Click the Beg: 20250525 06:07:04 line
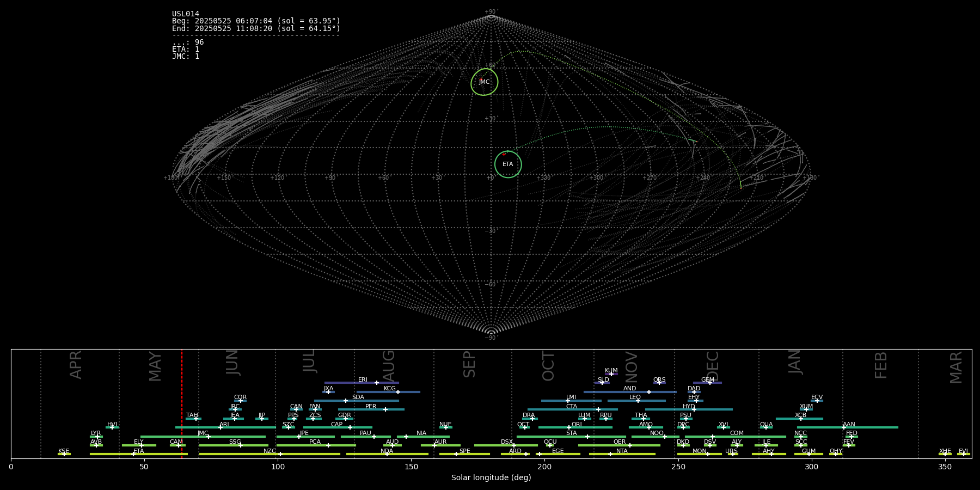 tap(256, 21)
